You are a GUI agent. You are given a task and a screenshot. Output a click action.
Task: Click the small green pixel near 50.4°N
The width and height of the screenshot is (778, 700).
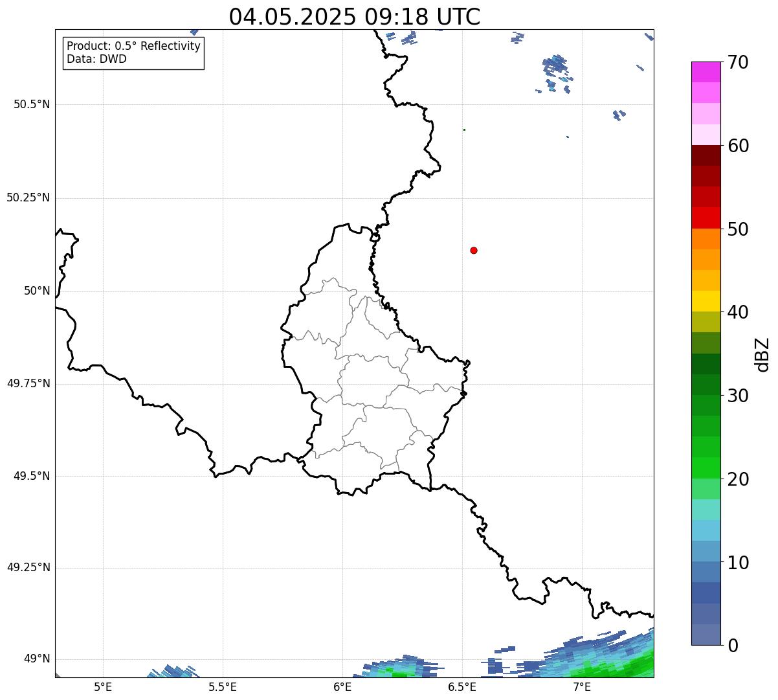[464, 130]
